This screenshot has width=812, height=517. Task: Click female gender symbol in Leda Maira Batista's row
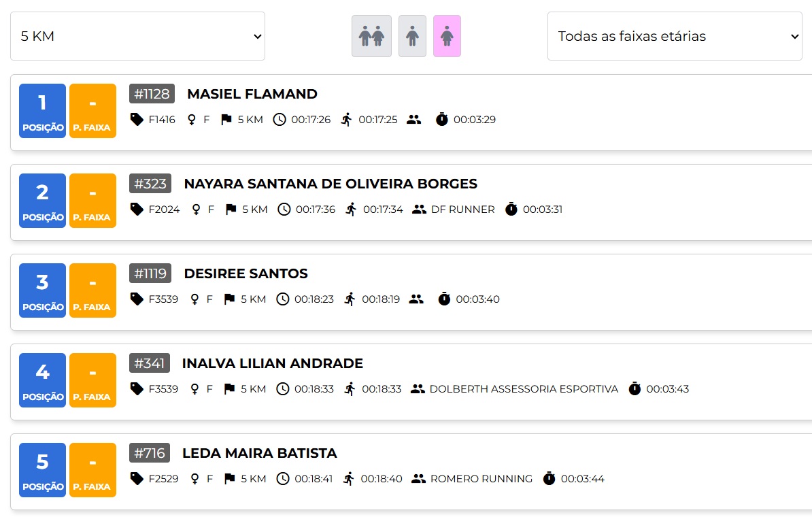click(x=194, y=479)
